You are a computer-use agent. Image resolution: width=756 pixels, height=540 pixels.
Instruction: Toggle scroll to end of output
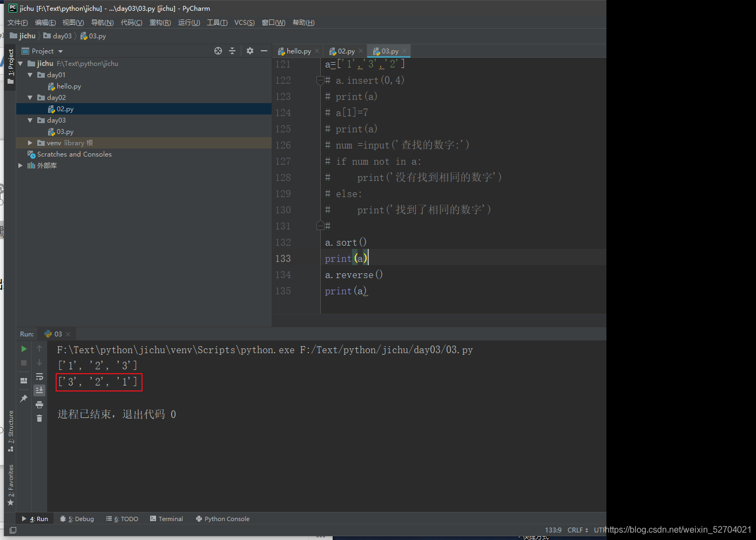click(39, 390)
